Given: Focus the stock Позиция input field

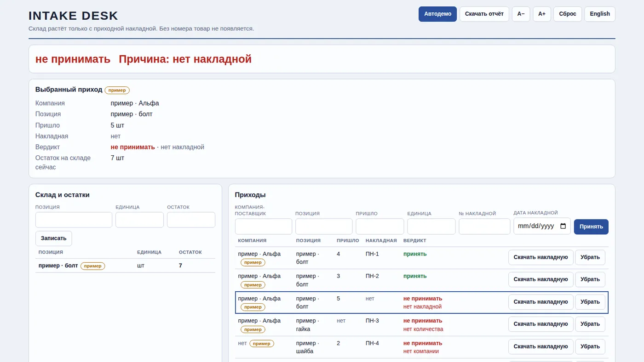Looking at the screenshot, I should pyautogui.click(x=74, y=220).
